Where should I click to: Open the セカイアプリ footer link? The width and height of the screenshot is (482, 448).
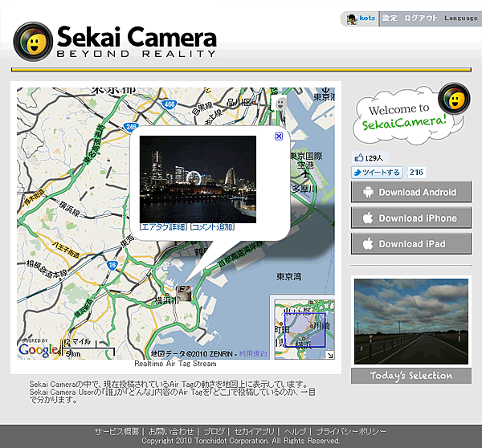click(254, 432)
